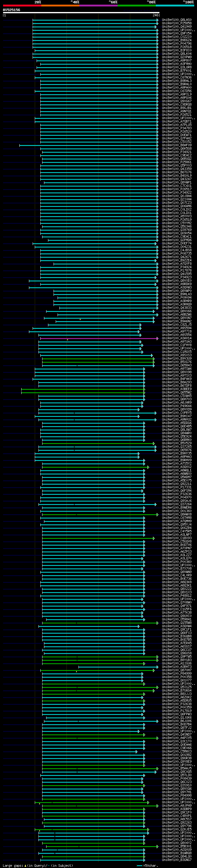Click the query end position 246
Image resolution: width=197 pixels, height=868 pixels.
pos(155,15)
